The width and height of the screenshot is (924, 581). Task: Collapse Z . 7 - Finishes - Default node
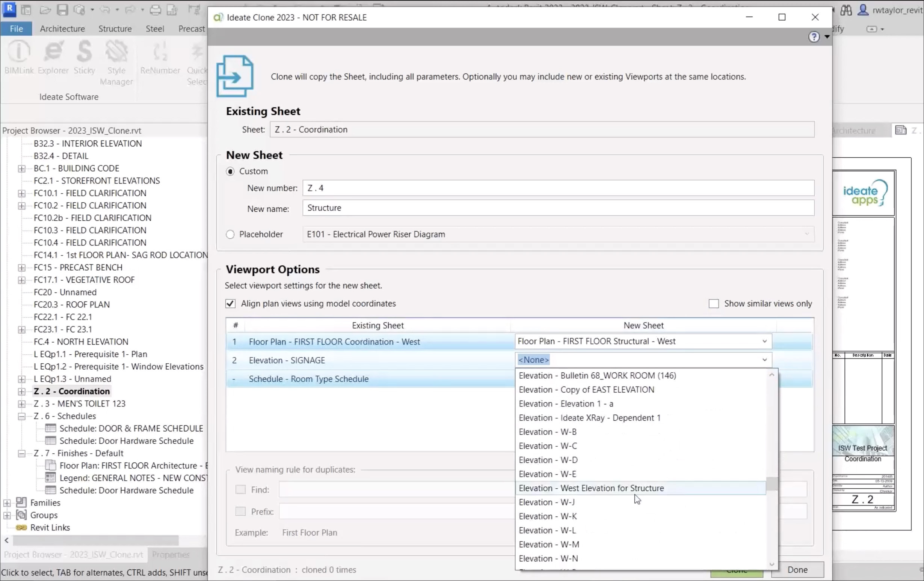(22, 453)
